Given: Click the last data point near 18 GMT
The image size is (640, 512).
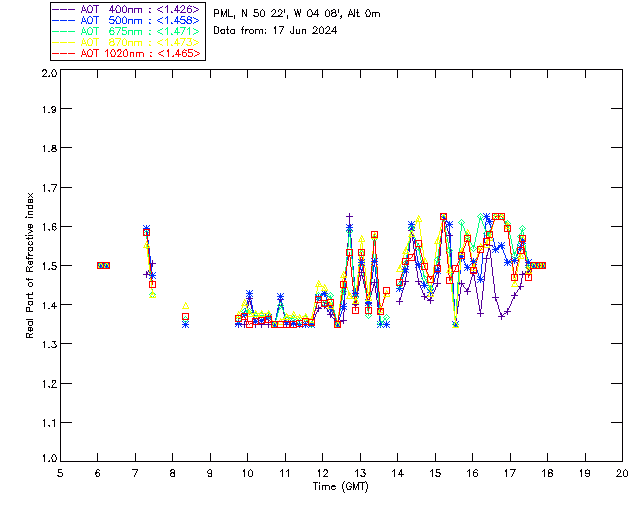Looking at the screenshot, I should coord(542,265).
